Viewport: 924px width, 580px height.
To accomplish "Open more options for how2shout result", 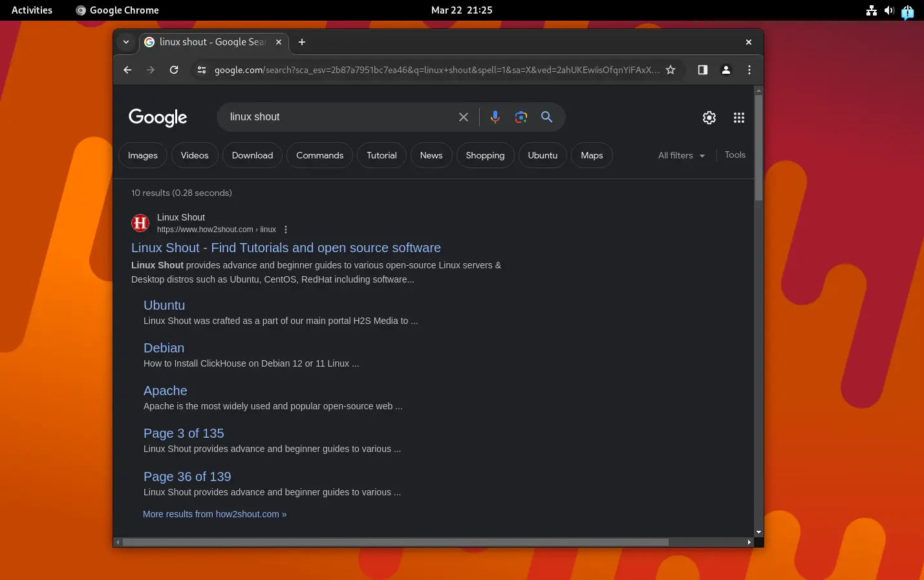I will click(x=286, y=230).
